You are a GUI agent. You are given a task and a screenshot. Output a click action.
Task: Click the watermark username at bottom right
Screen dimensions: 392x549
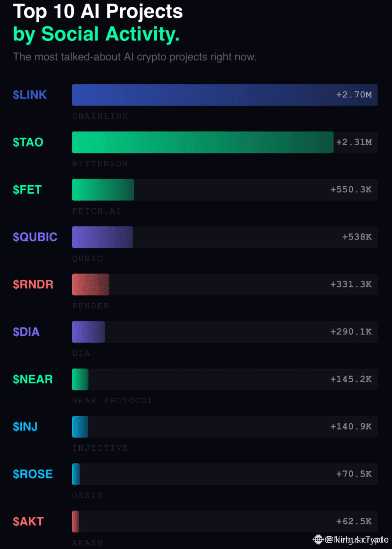[356, 539]
